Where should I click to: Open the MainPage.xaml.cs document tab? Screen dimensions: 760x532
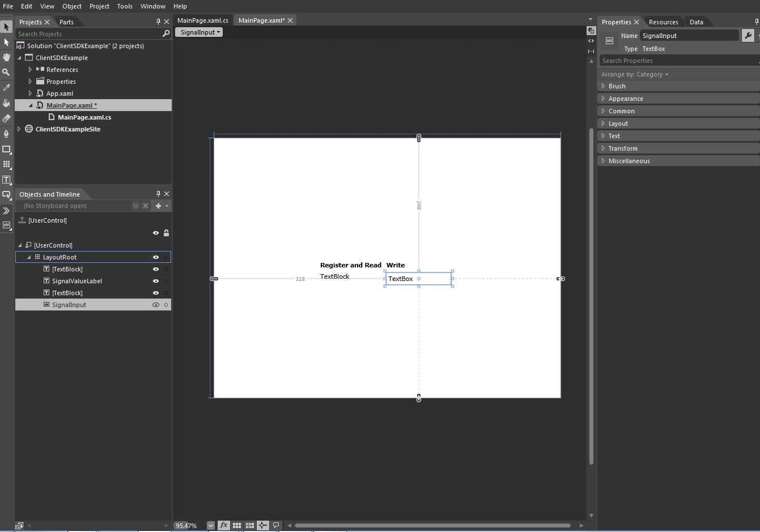(203, 20)
